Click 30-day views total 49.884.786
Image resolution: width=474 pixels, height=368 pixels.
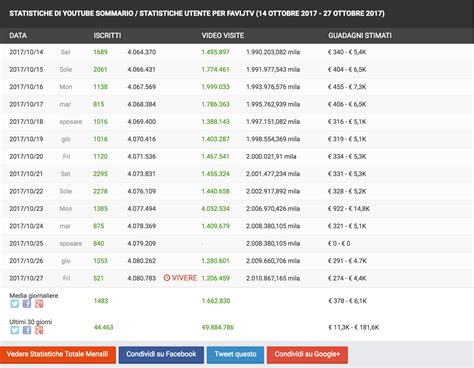(x=218, y=327)
